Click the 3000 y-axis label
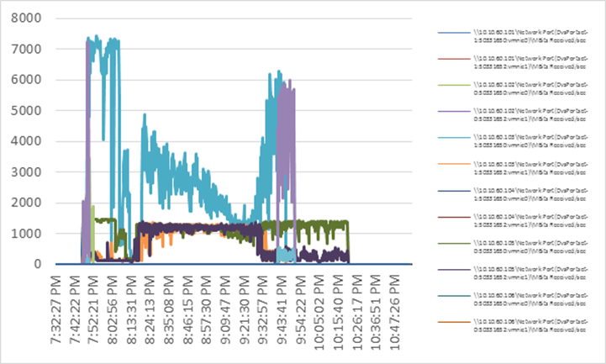This screenshot has width=606, height=364. pos(26,172)
